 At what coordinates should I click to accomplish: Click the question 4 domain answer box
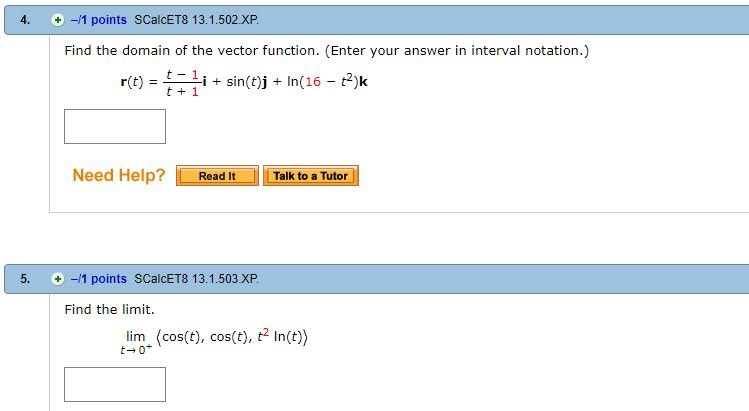tap(115, 126)
